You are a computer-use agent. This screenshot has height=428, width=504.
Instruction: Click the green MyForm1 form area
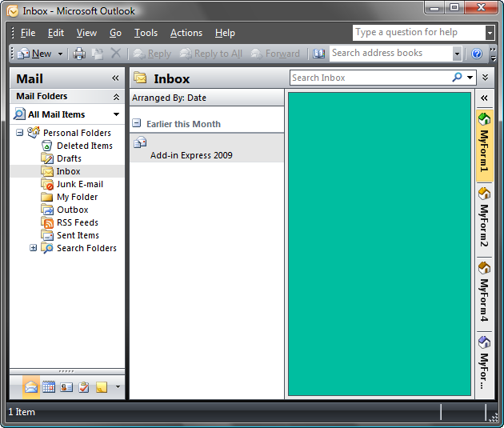(x=379, y=244)
